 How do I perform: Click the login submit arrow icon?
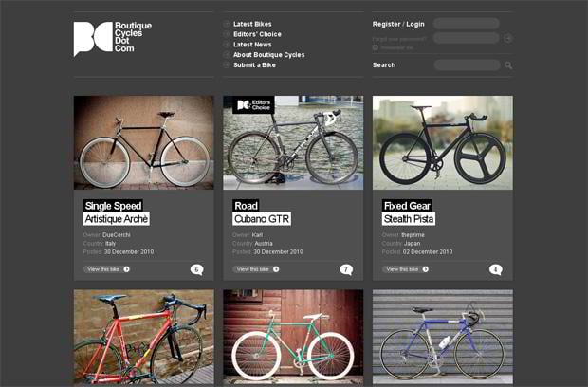[x=508, y=38]
